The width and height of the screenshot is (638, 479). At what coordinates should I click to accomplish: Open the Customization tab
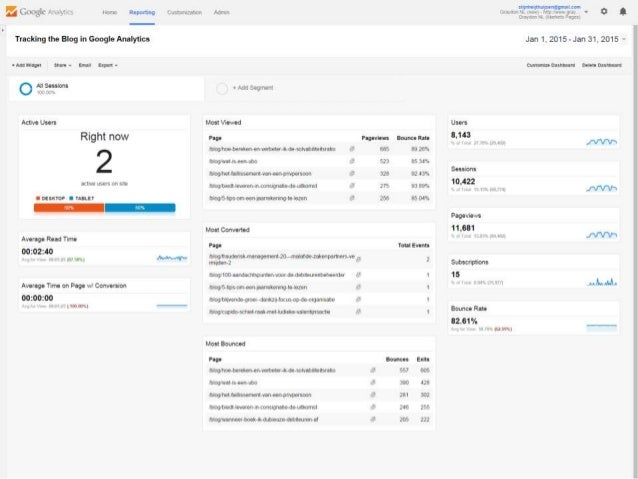coord(184,11)
